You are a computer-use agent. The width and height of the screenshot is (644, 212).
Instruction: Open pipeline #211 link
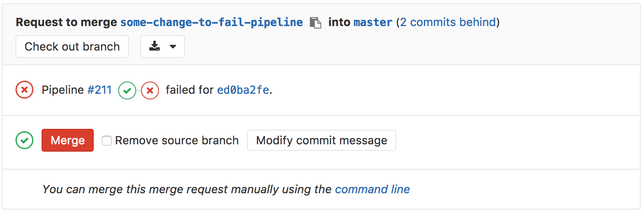tap(99, 90)
